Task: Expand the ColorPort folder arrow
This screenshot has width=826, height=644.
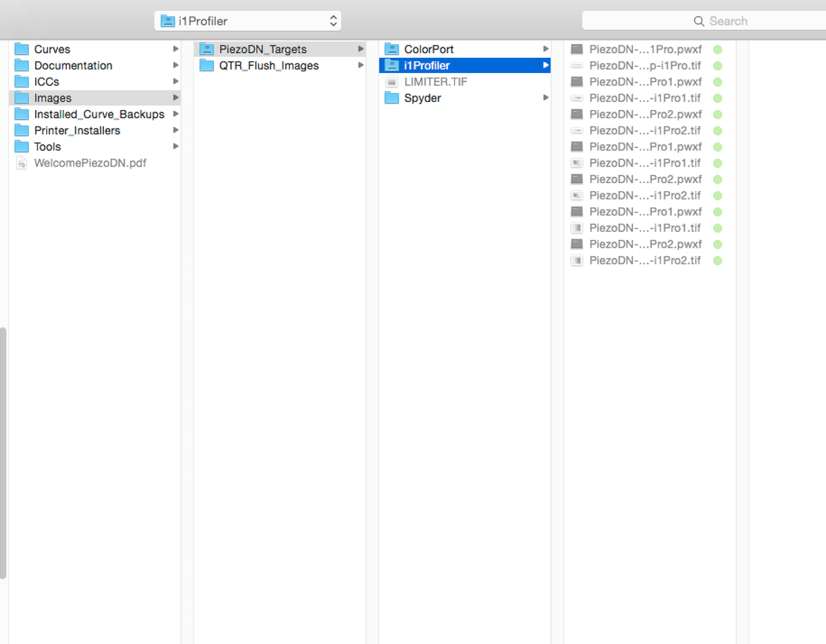Action: coord(546,49)
